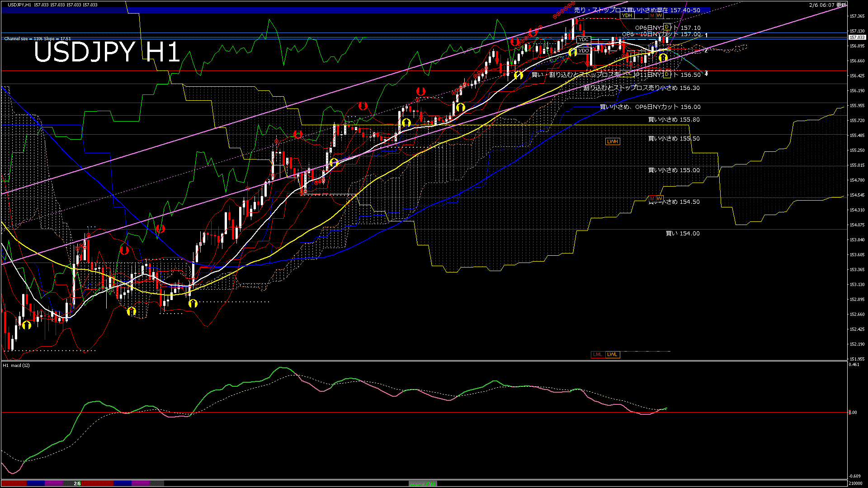This screenshot has width=868, height=488.
Task: Click the LWL orange label at bottom
Action: pyautogui.click(x=612, y=354)
